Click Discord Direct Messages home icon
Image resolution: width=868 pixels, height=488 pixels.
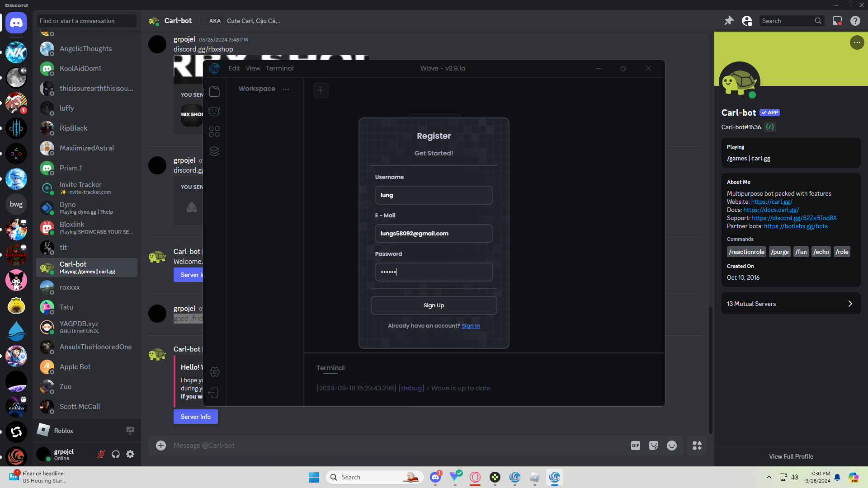(x=16, y=23)
